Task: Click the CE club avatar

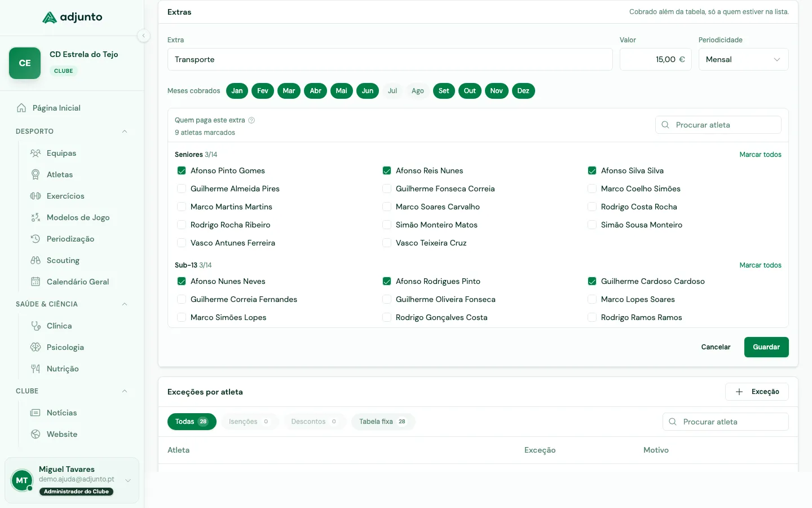Action: pos(25,63)
